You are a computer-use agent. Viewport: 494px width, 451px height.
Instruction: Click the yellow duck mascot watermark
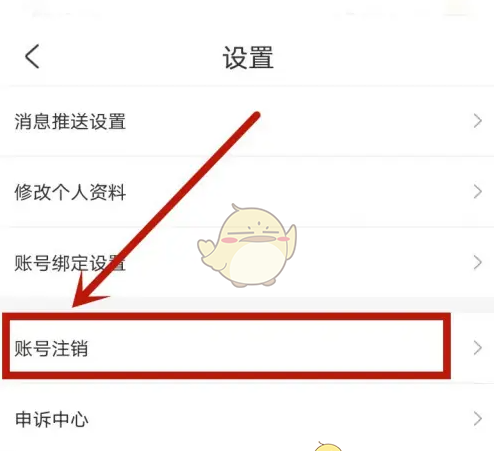(x=247, y=246)
